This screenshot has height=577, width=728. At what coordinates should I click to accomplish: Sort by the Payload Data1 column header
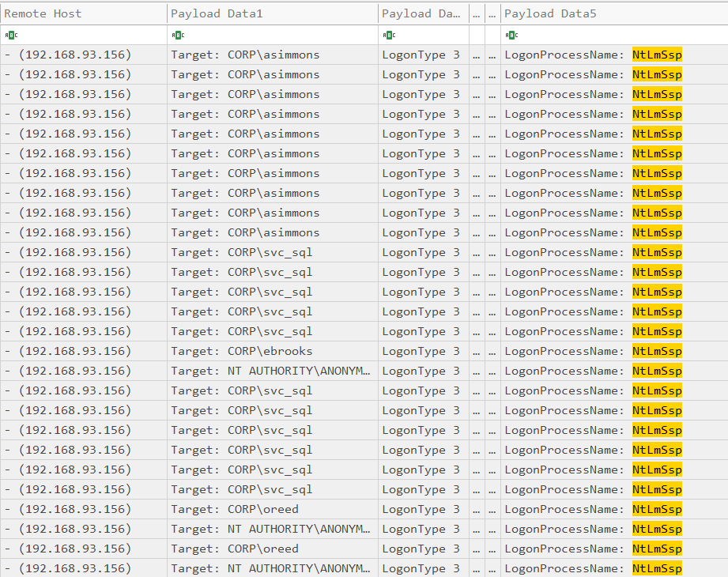pyautogui.click(x=273, y=13)
